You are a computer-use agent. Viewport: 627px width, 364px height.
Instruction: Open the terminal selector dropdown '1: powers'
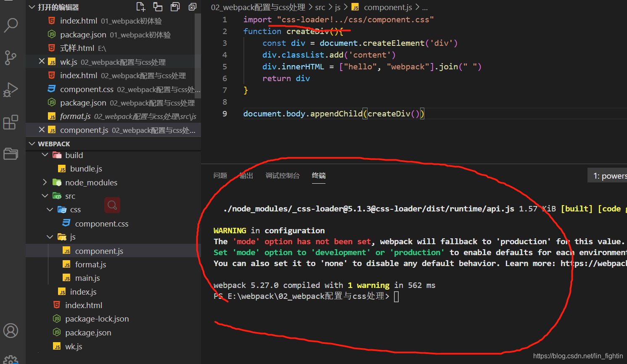point(607,176)
